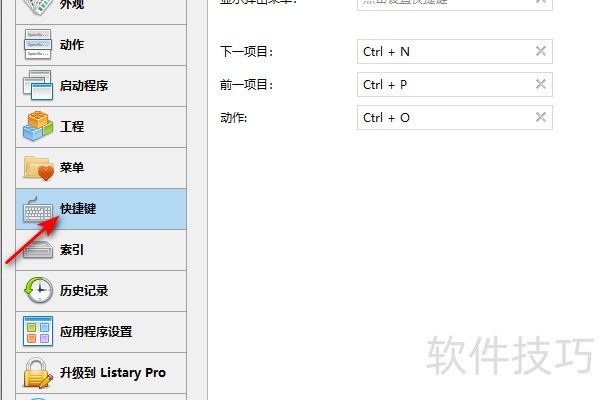Open 升级到 Listary Pro label
600x400 pixels.
pyautogui.click(x=113, y=373)
